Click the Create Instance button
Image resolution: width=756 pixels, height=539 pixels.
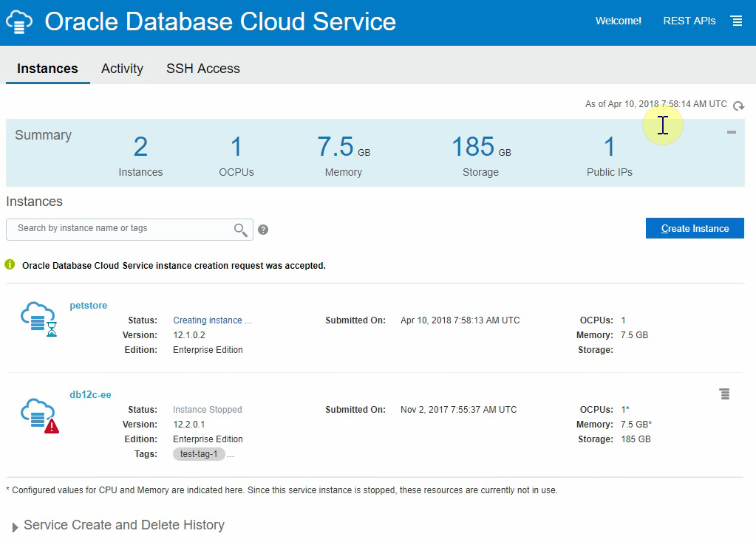pyautogui.click(x=695, y=228)
